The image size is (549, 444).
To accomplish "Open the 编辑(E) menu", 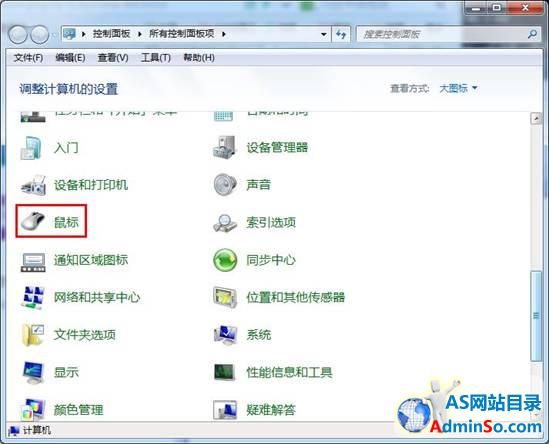I will tap(70, 57).
